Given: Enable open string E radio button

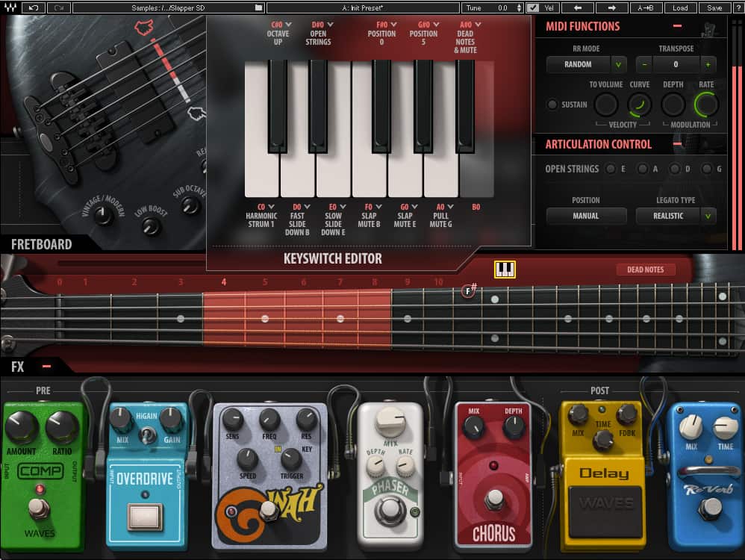Looking at the screenshot, I should tap(610, 169).
